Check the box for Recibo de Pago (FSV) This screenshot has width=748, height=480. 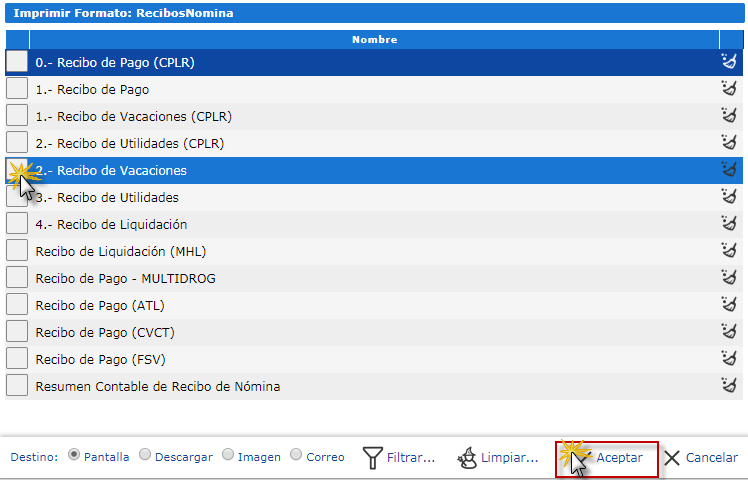pos(17,358)
